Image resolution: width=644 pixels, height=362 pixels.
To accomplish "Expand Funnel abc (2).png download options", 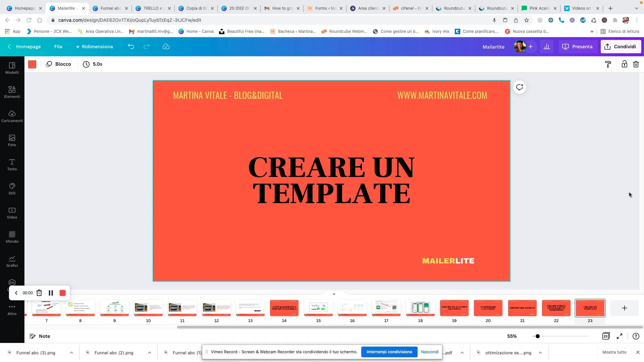I will point(150,353).
